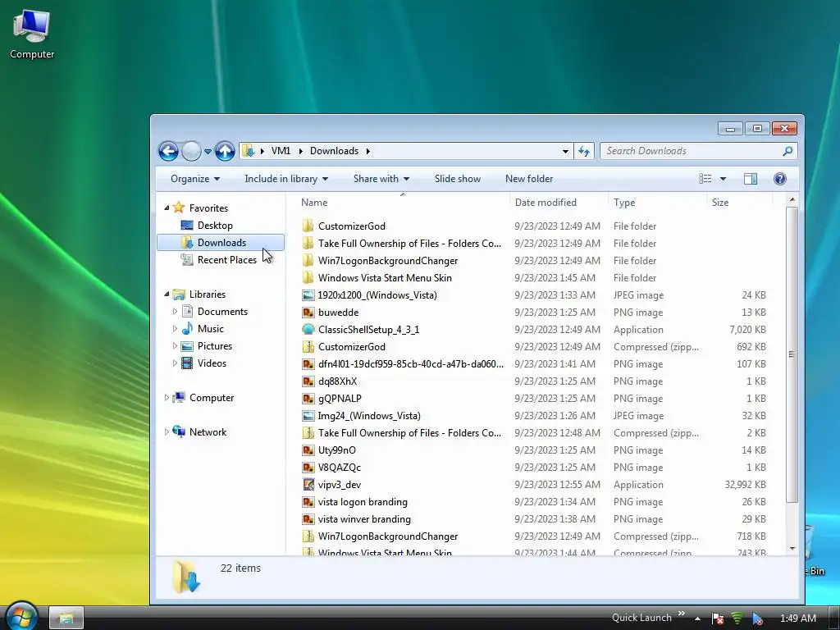Viewport: 840px width, 630px height.
Task: Click the taskbar clock 1:49 AM
Action: 797,619
